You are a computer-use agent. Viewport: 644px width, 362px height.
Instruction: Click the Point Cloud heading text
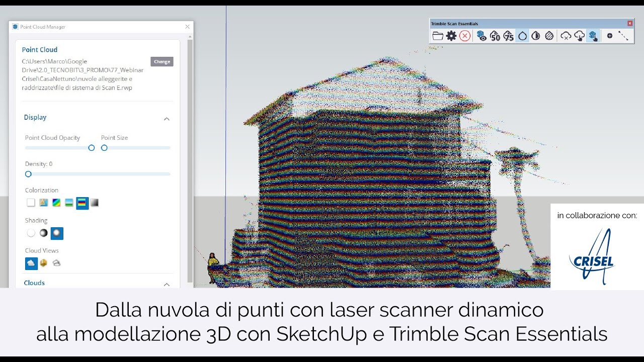coord(40,50)
